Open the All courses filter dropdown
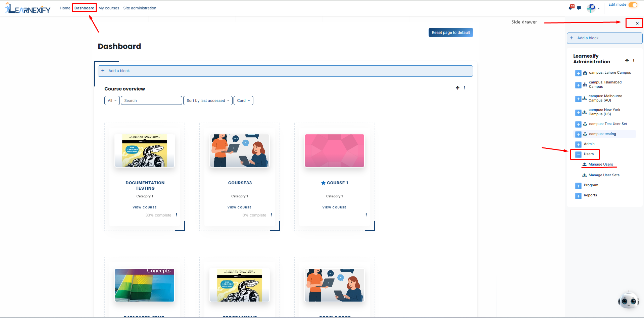The height and width of the screenshot is (318, 644). pyautogui.click(x=112, y=101)
